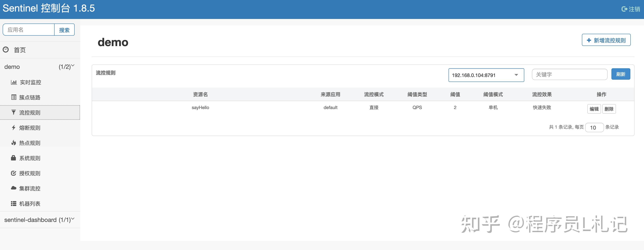
Task: Select the 熔断规则 lightning icon
Action: [13, 128]
